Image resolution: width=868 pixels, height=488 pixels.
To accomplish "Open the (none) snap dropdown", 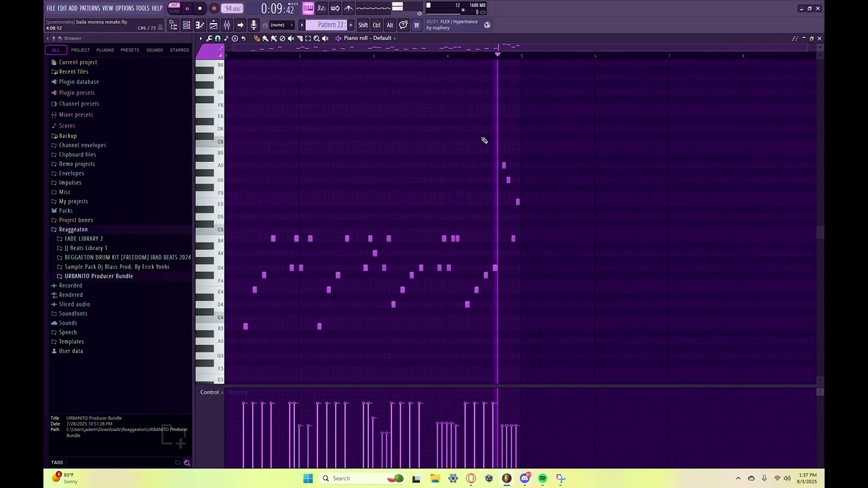I will coord(282,25).
